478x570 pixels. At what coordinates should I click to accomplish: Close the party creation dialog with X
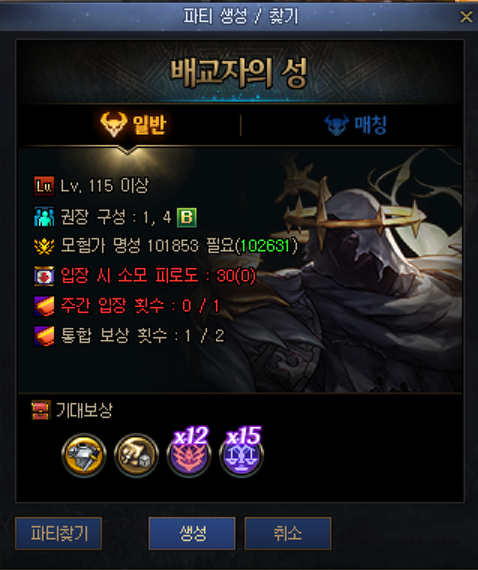[x=466, y=16]
